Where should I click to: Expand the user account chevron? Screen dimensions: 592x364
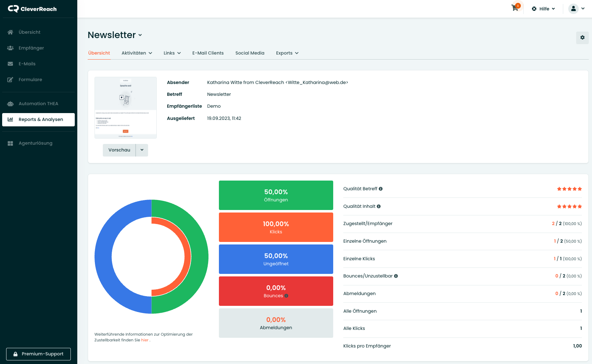583,9
